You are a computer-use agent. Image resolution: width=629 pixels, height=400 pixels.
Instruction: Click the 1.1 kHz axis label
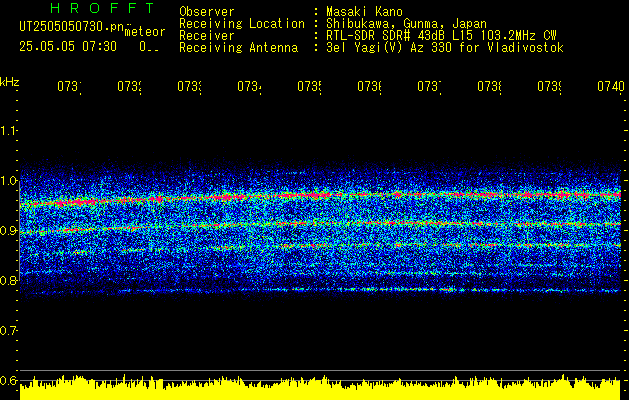(8, 130)
